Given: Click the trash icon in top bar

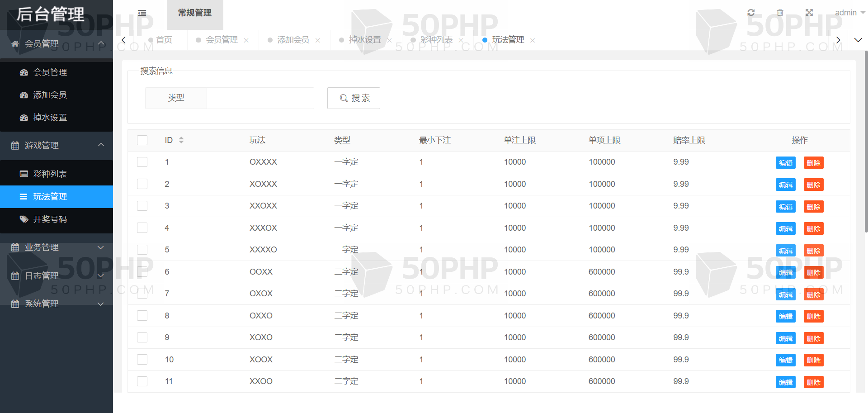Looking at the screenshot, I should [x=780, y=13].
